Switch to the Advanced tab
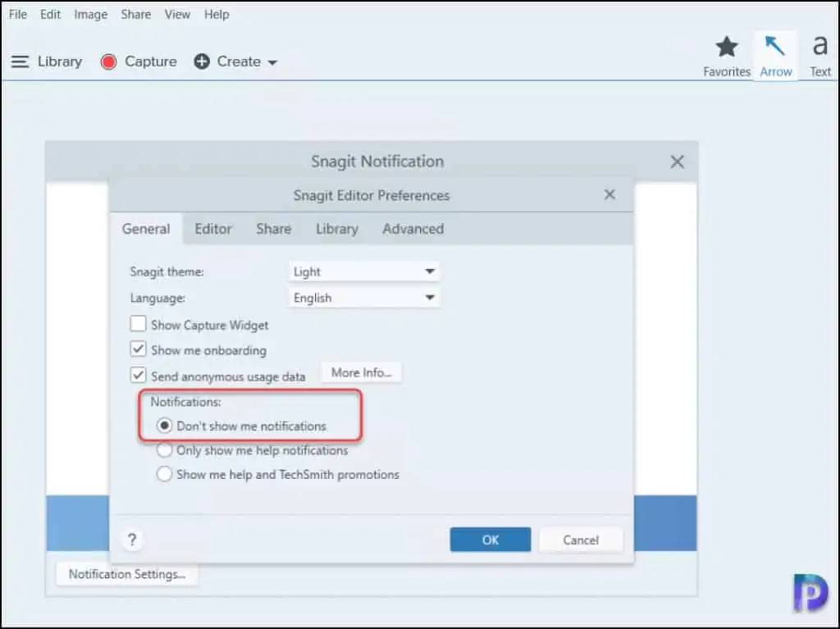This screenshot has height=629, width=840. click(413, 229)
